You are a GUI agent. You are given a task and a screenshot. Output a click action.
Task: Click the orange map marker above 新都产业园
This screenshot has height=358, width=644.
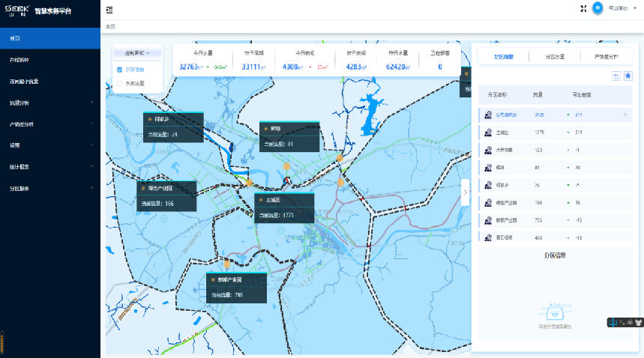click(226, 264)
